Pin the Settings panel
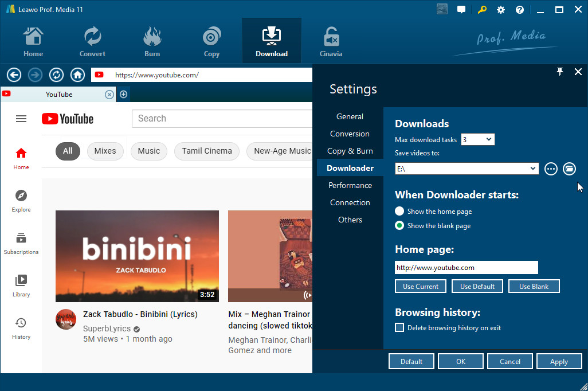Viewport: 588px width, 391px height. click(x=560, y=72)
